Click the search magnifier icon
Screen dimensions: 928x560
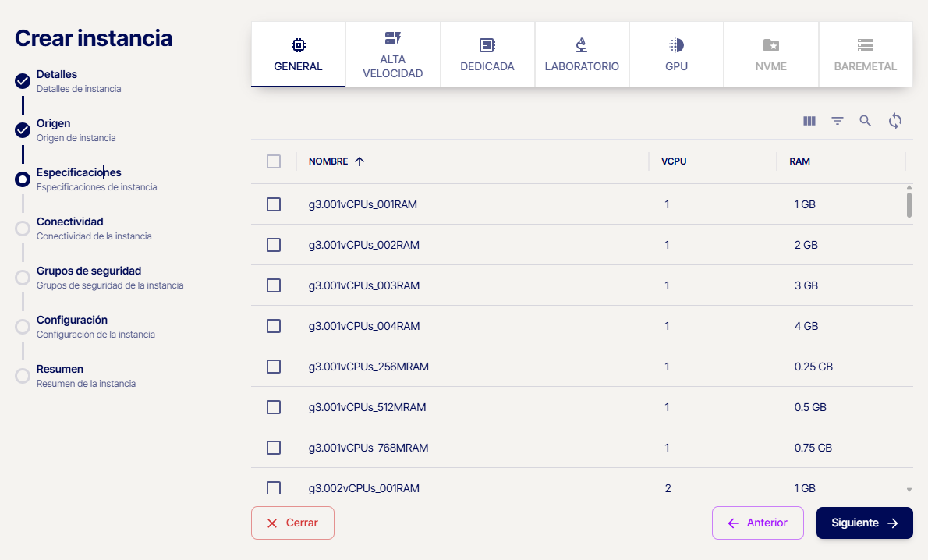click(x=866, y=121)
